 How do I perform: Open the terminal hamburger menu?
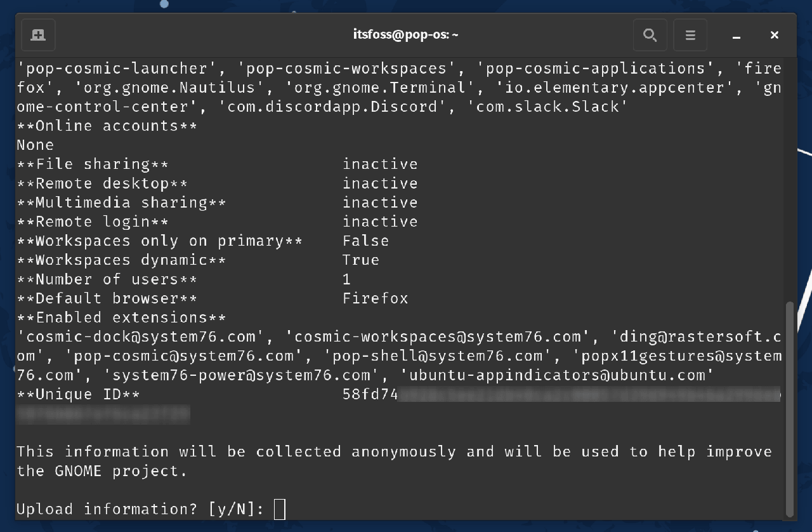pyautogui.click(x=690, y=35)
